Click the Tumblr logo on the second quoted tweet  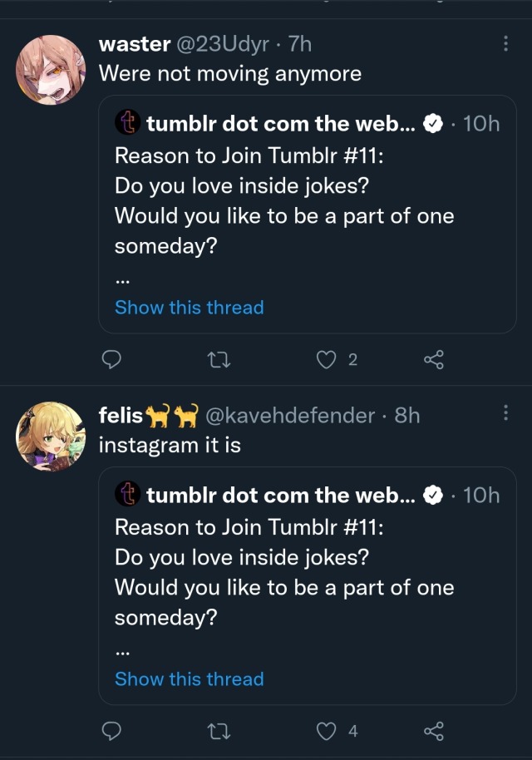pyautogui.click(x=127, y=495)
